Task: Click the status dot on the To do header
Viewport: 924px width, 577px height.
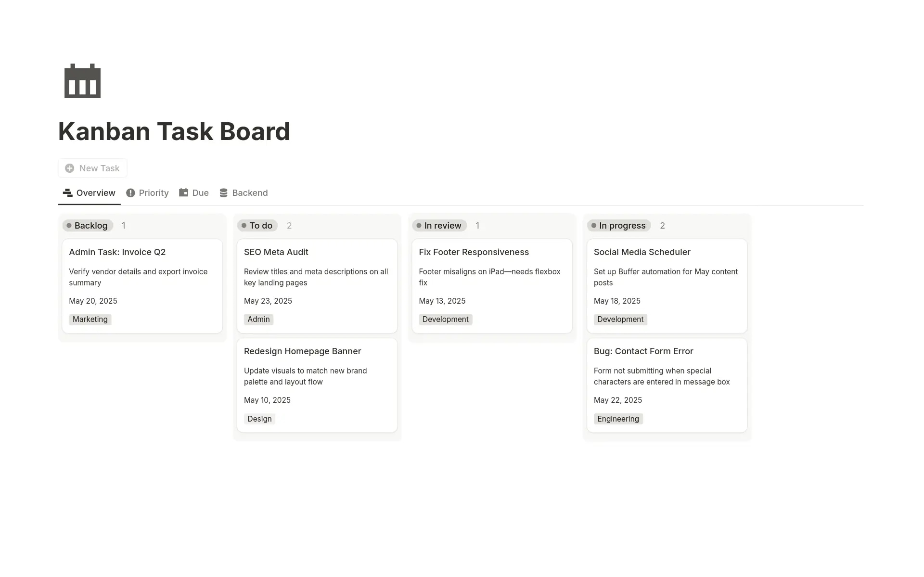Action: (244, 225)
